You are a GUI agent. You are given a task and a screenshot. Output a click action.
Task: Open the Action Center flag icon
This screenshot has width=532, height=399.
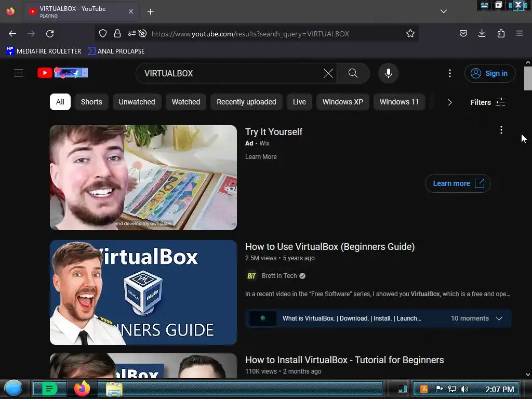(439, 389)
